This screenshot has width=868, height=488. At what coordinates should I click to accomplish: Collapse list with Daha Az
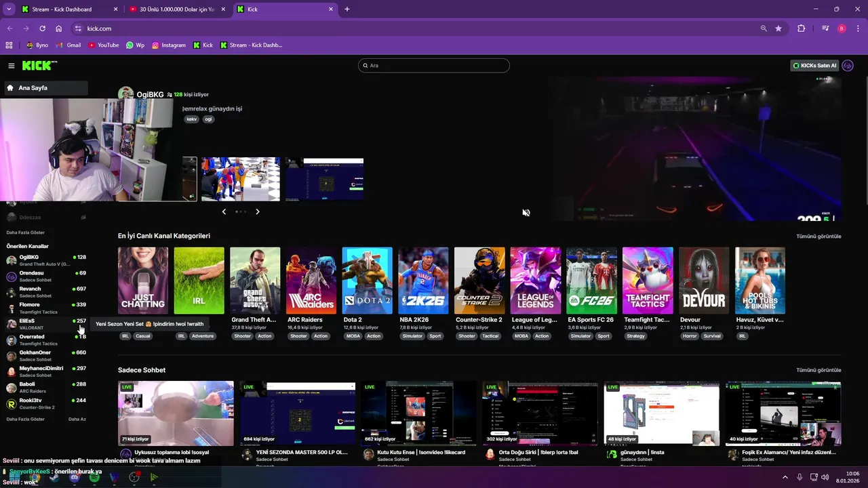77,419
